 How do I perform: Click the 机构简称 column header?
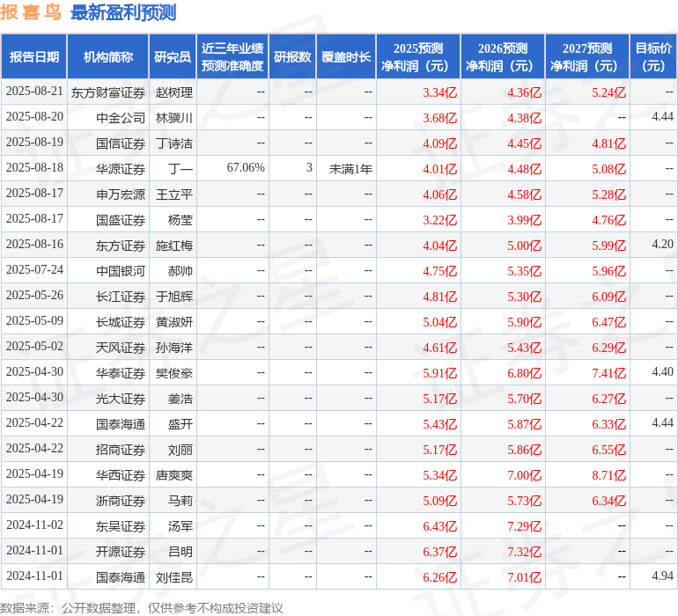pos(108,57)
